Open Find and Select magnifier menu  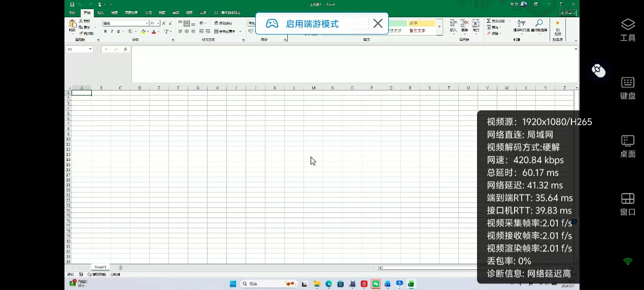point(539,26)
